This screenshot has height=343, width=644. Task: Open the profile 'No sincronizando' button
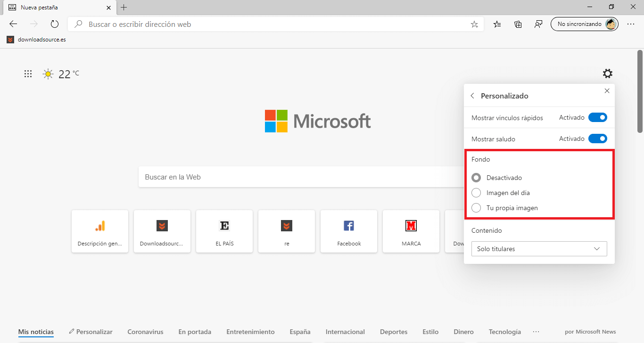(585, 24)
